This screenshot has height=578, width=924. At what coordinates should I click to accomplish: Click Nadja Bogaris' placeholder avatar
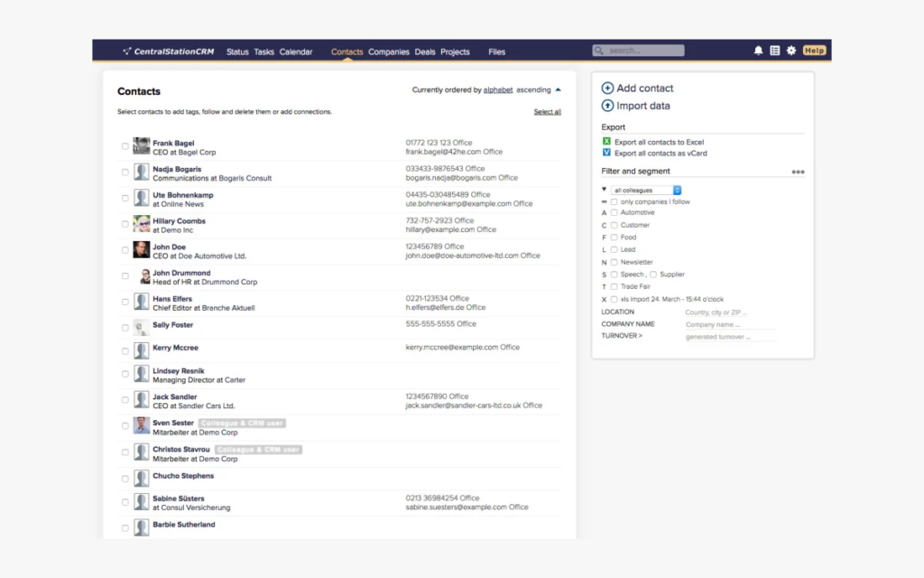(142, 172)
